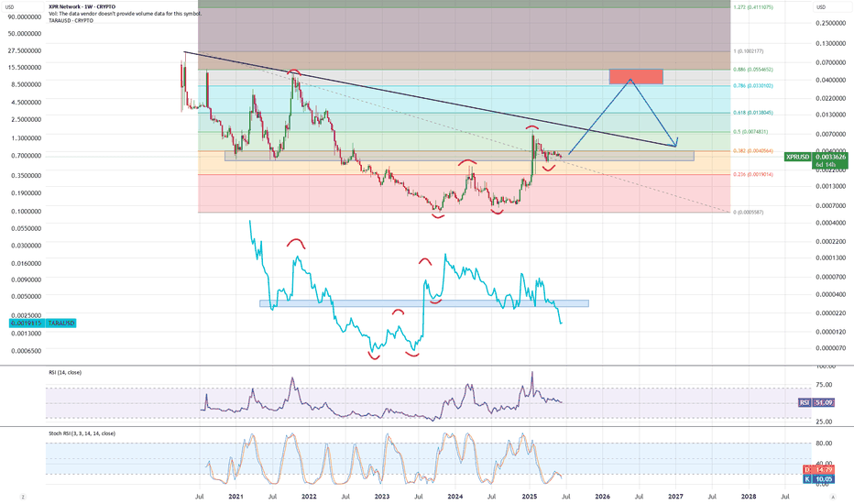The width and height of the screenshot is (854, 504).
Task: Click the 0.5 (0.0074831) Fibonacci level label
Action: point(751,132)
